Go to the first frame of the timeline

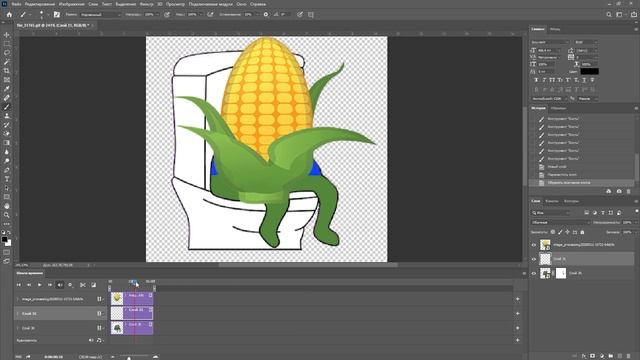[19, 285]
